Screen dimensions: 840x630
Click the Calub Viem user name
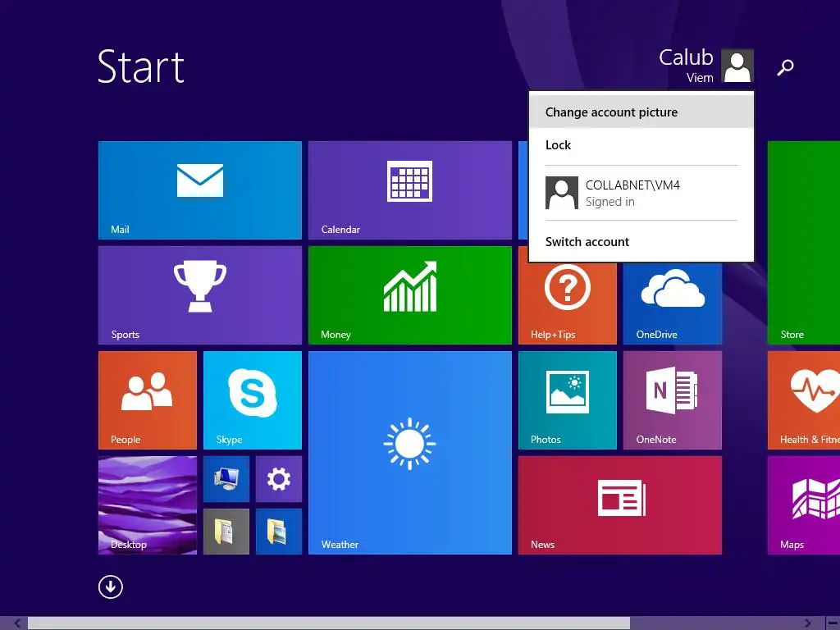686,66
